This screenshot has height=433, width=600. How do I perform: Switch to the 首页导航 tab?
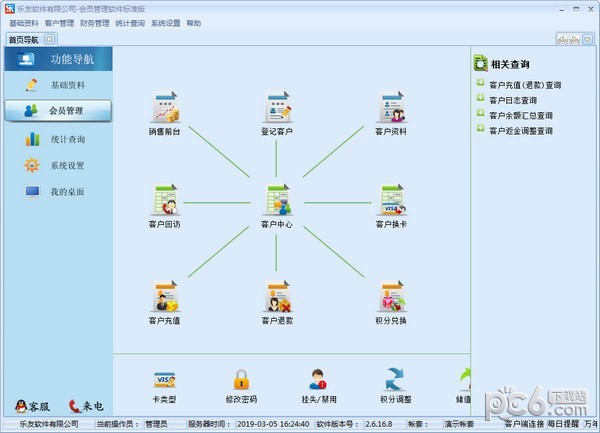click(23, 40)
